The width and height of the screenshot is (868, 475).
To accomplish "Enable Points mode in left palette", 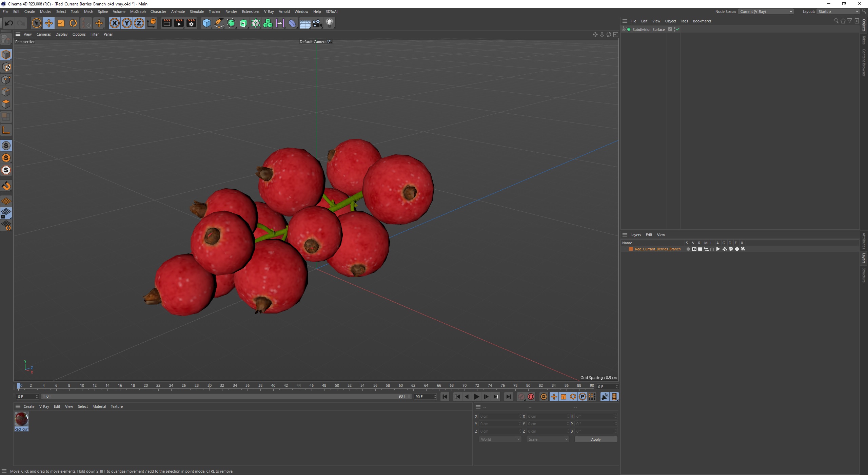I will tap(6, 80).
